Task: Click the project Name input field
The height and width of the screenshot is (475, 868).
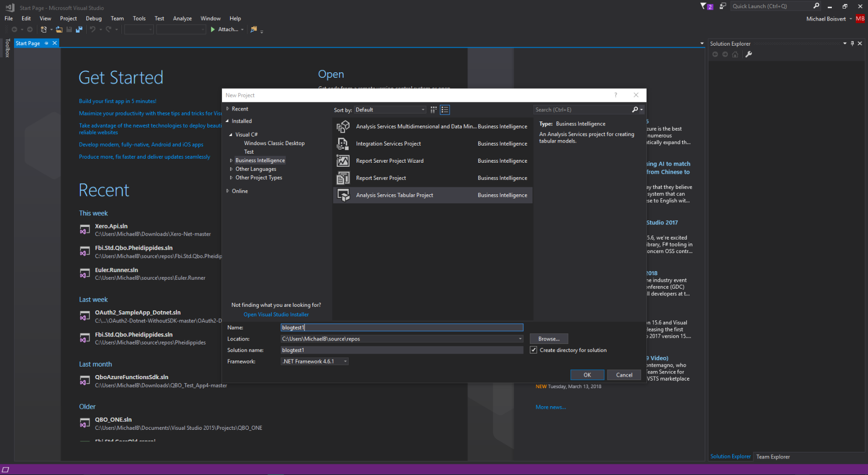Action: click(x=402, y=327)
